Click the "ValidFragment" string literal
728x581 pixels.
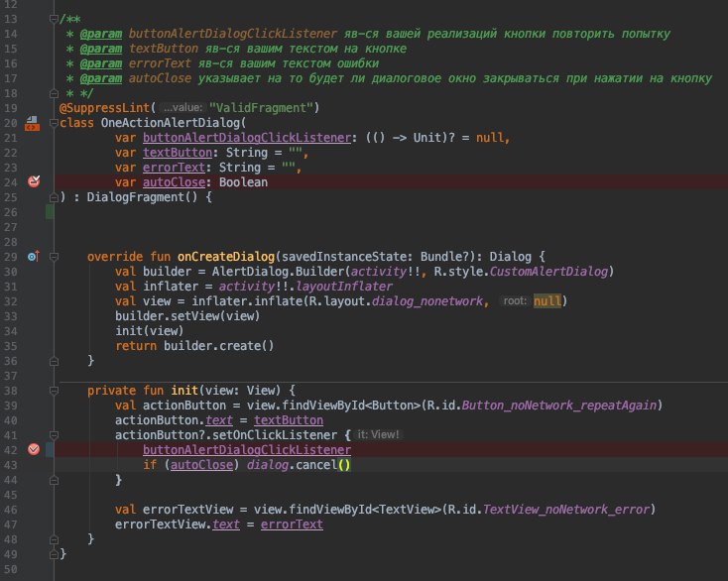pyautogui.click(x=261, y=108)
